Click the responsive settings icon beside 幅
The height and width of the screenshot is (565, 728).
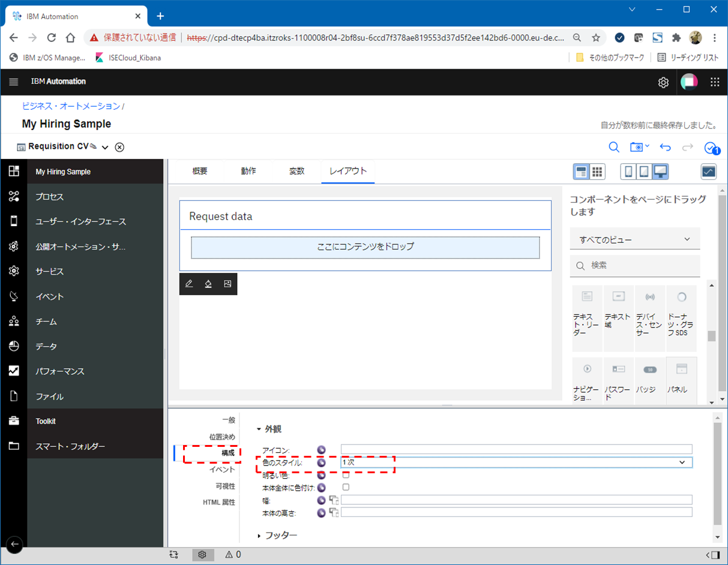[x=334, y=500]
